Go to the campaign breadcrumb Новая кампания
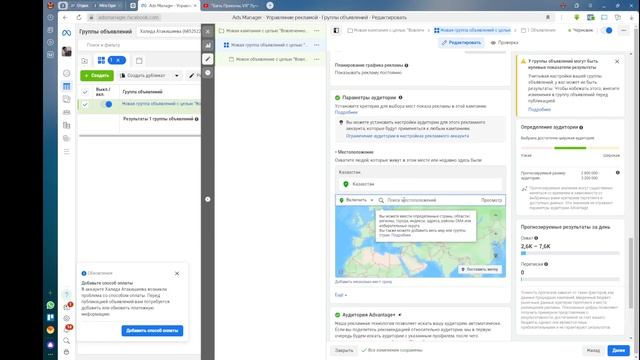The height and width of the screenshot is (360, 640). pos(386,31)
